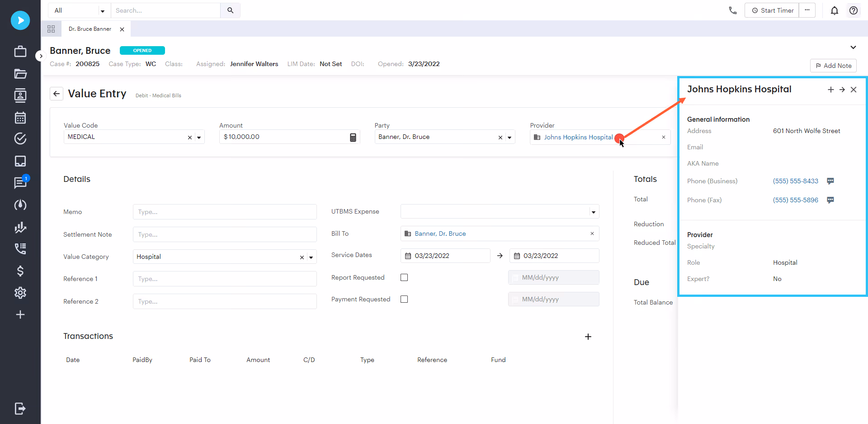The width and height of the screenshot is (868, 424).
Task: Open the Value Category dropdown arrow
Action: point(311,257)
